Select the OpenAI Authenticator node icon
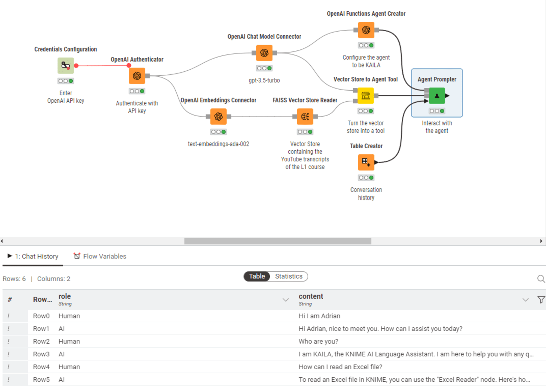546x392 pixels. (137, 76)
